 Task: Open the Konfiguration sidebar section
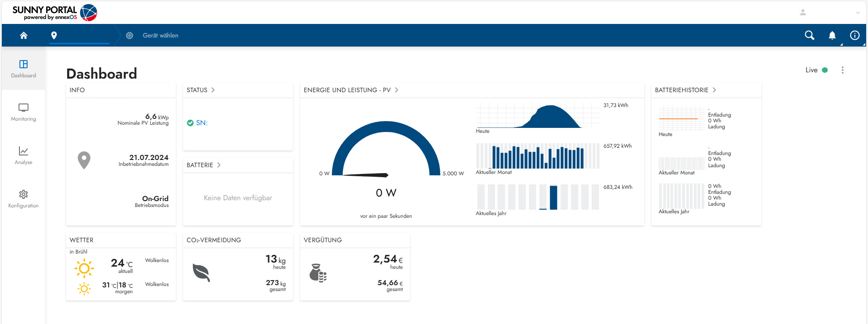tap(24, 199)
